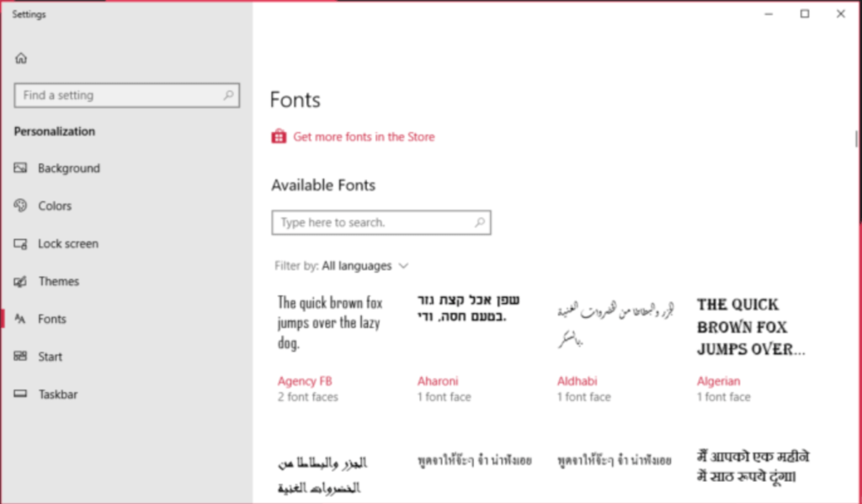Click magnifier icon in Find a setting box
862x504 pixels.
[228, 95]
